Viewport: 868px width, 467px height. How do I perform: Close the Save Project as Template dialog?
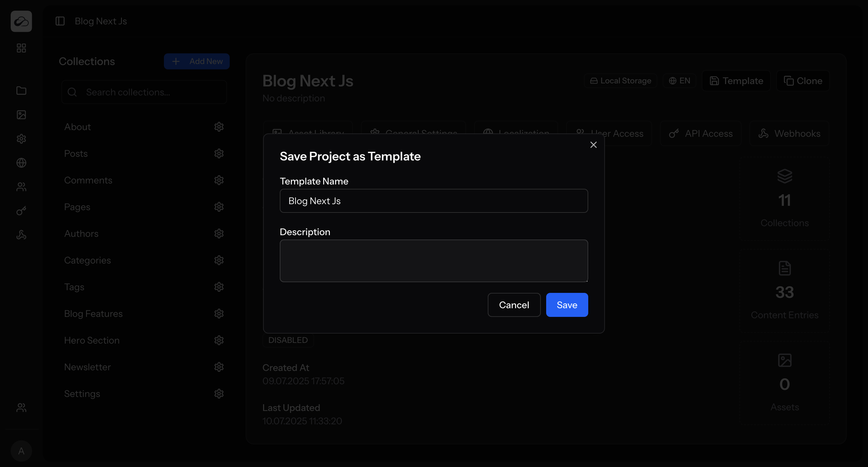(x=593, y=145)
